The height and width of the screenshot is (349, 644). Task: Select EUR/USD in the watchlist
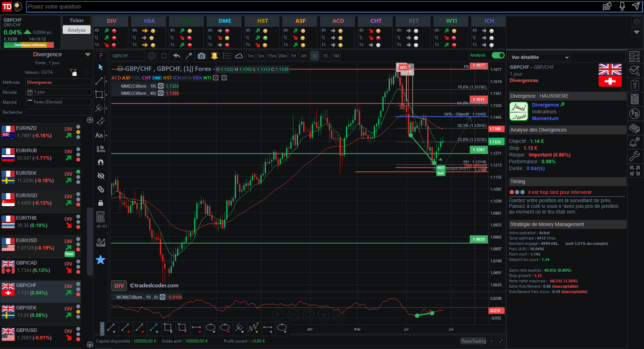pos(40,248)
